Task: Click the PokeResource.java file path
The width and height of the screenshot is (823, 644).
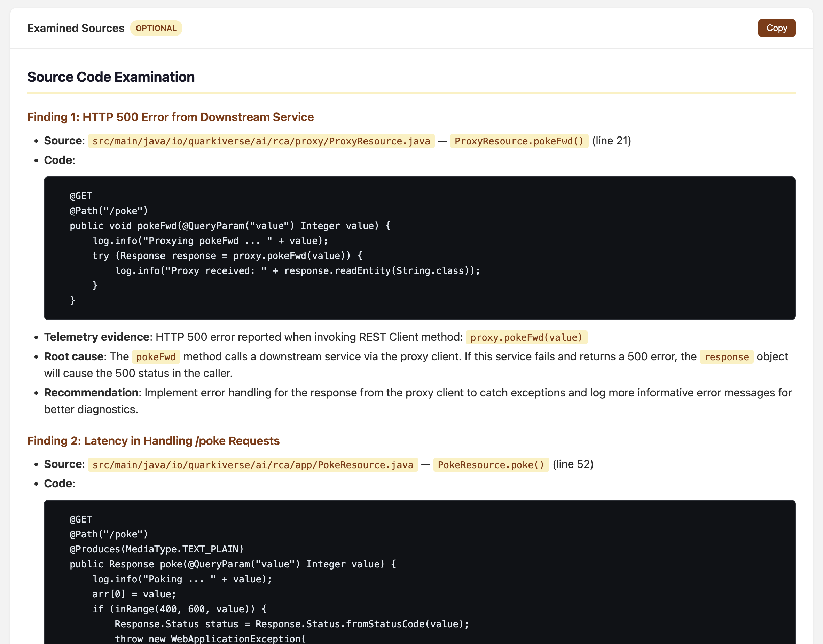Action: pyautogui.click(x=253, y=464)
